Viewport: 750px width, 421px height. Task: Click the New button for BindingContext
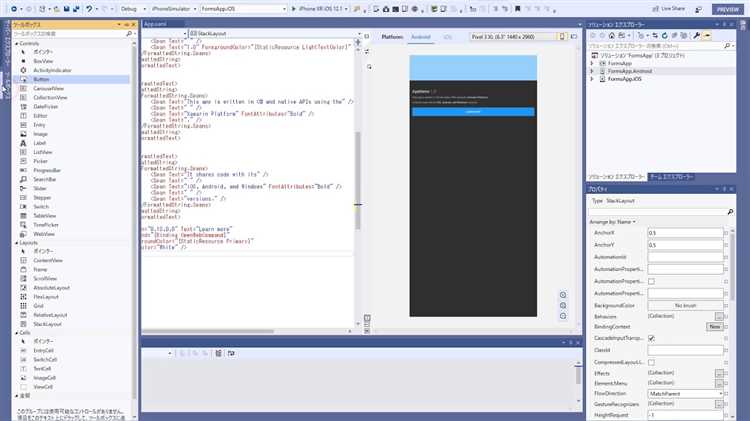715,326
